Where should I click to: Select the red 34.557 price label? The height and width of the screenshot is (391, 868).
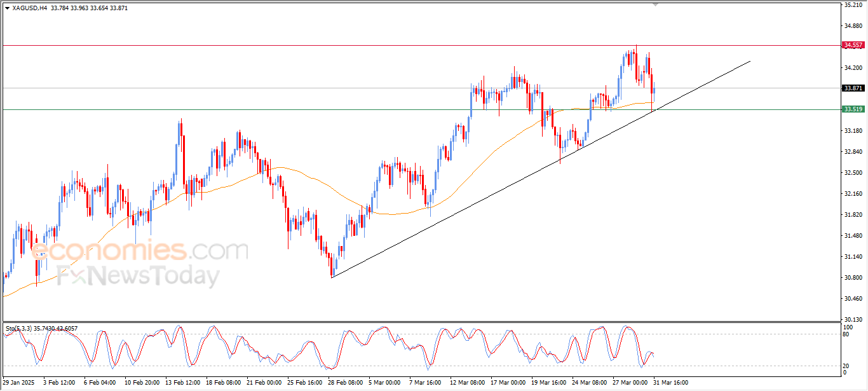point(853,45)
